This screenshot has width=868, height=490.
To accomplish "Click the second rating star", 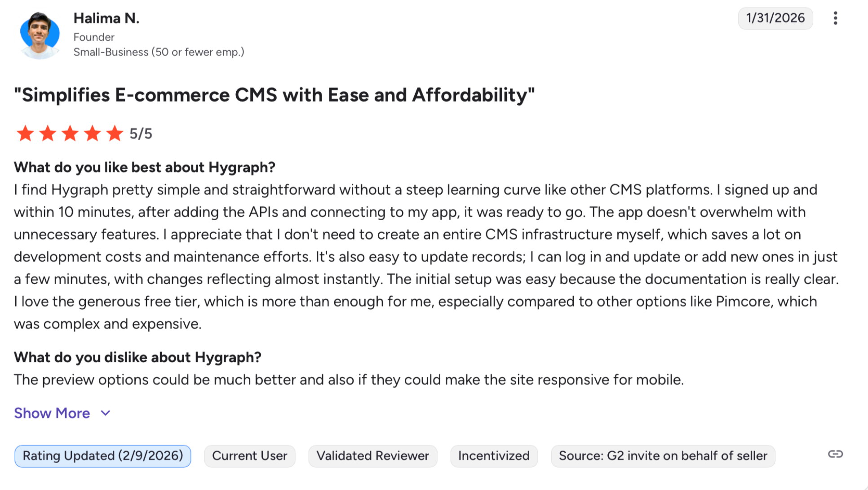I will pyautogui.click(x=48, y=134).
